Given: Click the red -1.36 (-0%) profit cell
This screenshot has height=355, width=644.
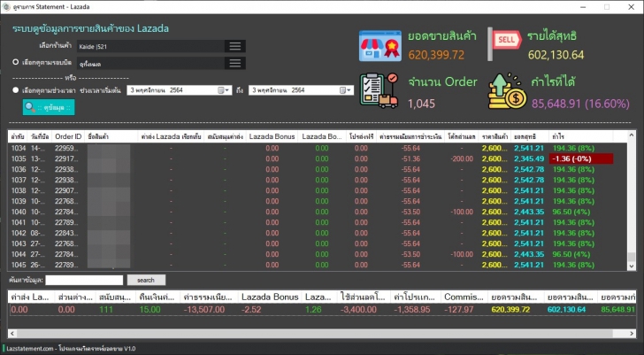Looking at the screenshot, I should [x=581, y=158].
